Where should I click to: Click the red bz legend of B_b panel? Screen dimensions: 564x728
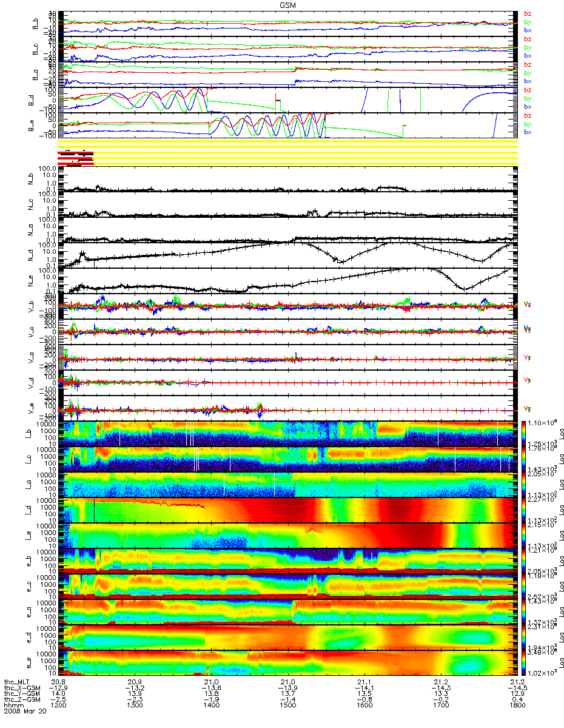click(528, 13)
